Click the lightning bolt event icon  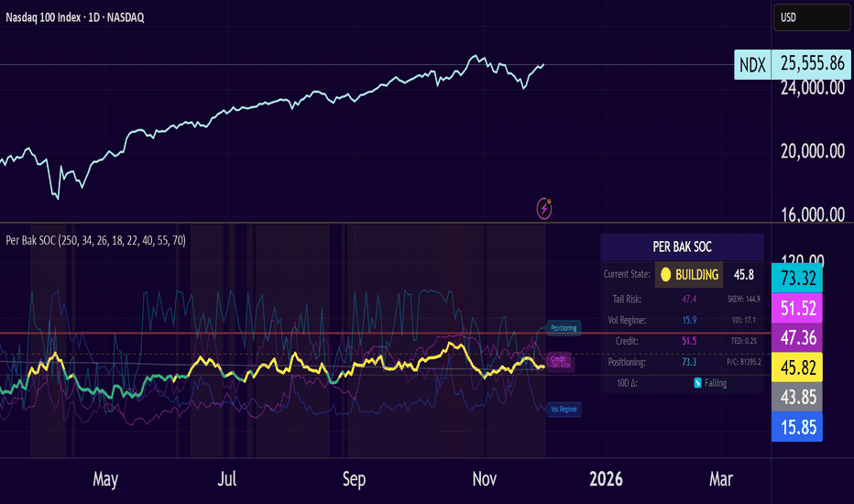(545, 208)
